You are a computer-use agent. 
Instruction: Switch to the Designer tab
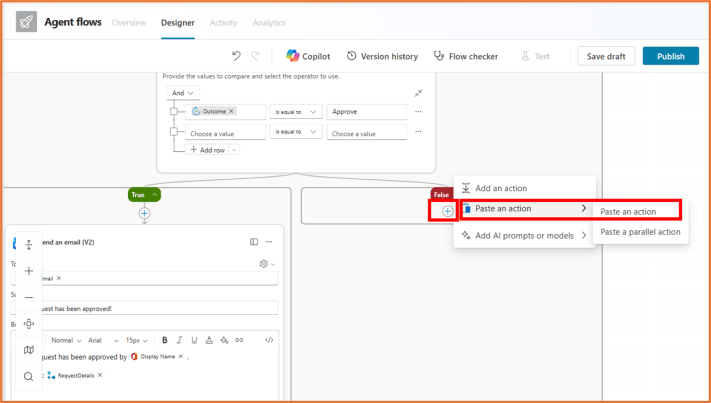pos(178,23)
